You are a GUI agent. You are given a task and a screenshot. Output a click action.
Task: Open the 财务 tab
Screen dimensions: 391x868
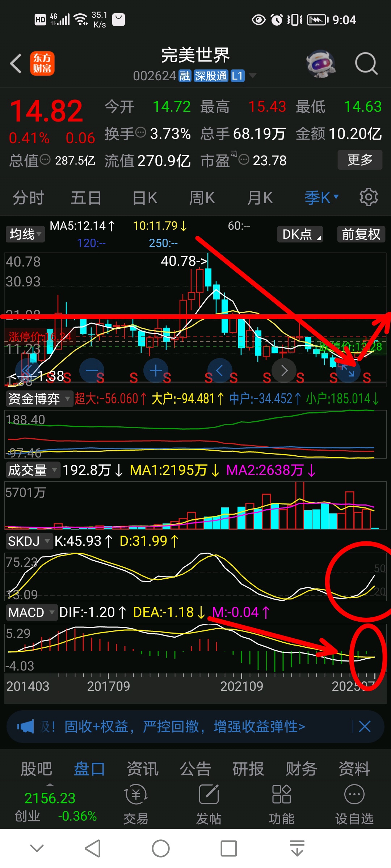click(x=302, y=769)
